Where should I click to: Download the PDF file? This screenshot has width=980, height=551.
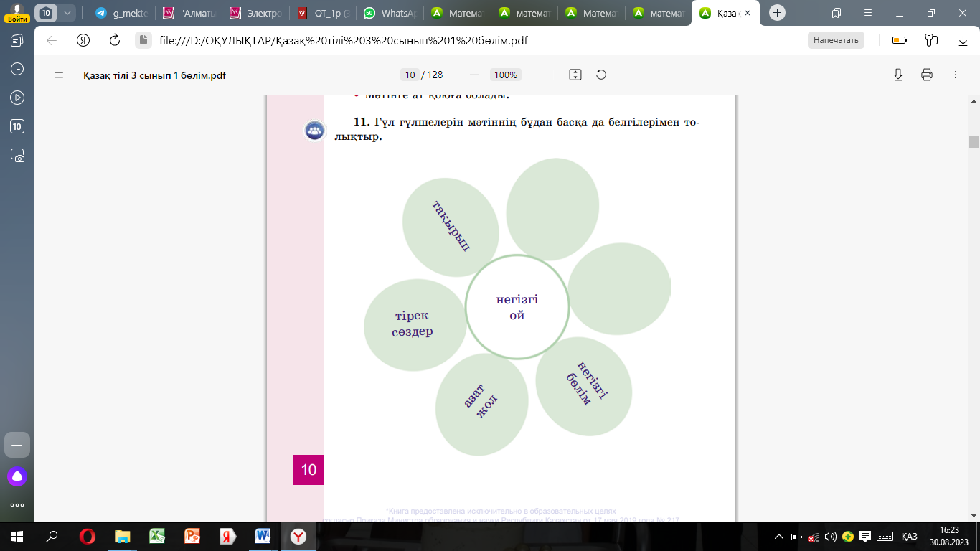897,75
